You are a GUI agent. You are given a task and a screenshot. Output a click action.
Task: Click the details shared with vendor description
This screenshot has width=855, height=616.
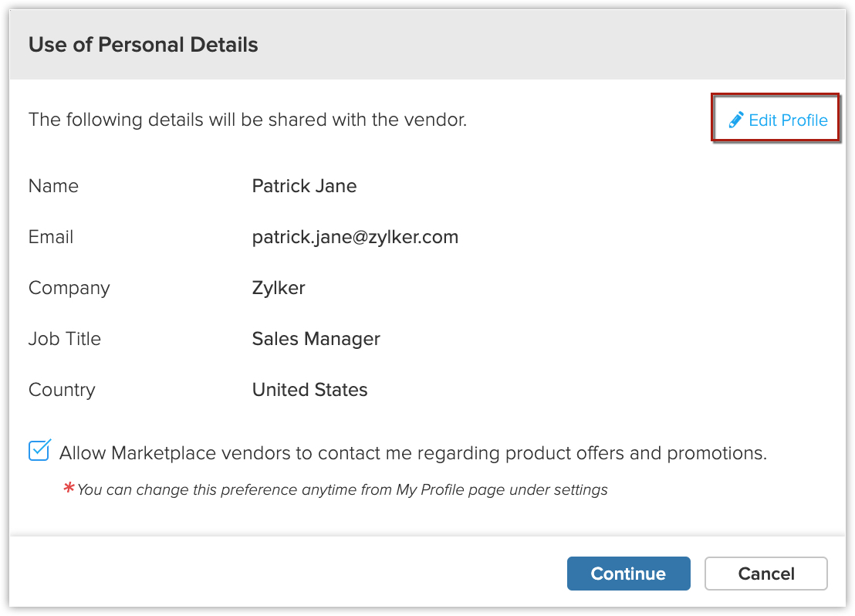248,120
